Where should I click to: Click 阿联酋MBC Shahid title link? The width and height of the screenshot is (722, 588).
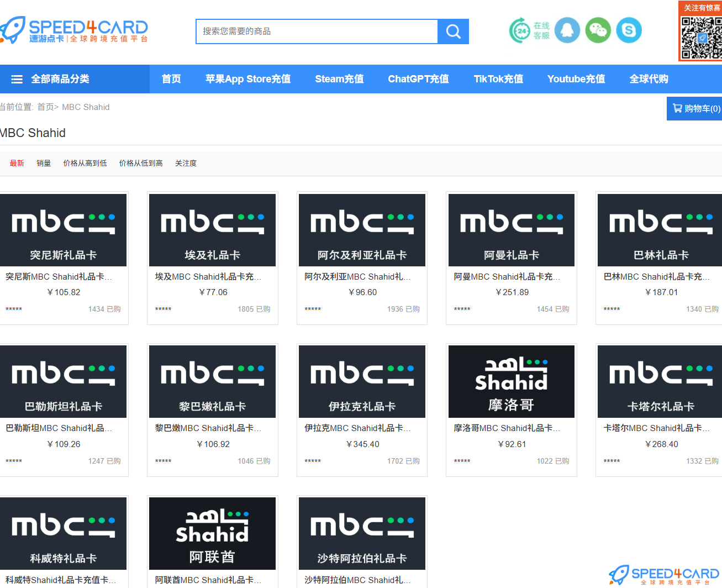coord(208,580)
